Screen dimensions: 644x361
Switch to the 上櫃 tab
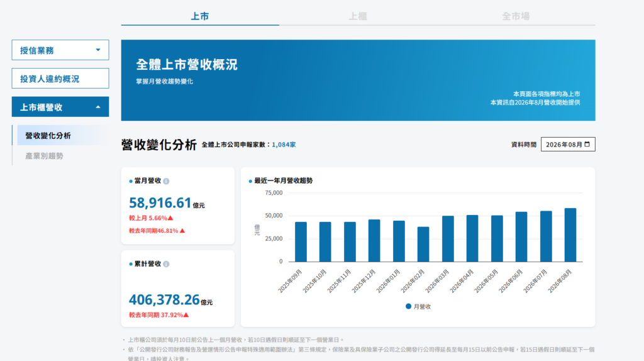click(x=358, y=16)
